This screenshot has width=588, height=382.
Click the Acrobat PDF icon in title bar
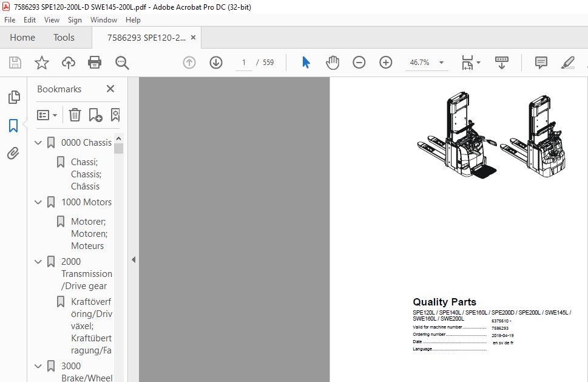tap(6, 7)
